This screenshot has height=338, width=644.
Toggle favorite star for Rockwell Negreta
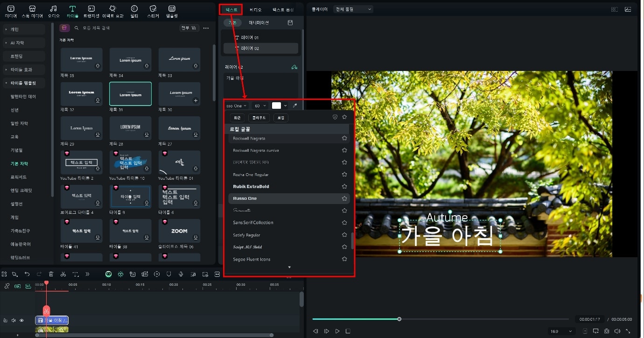[344, 138]
